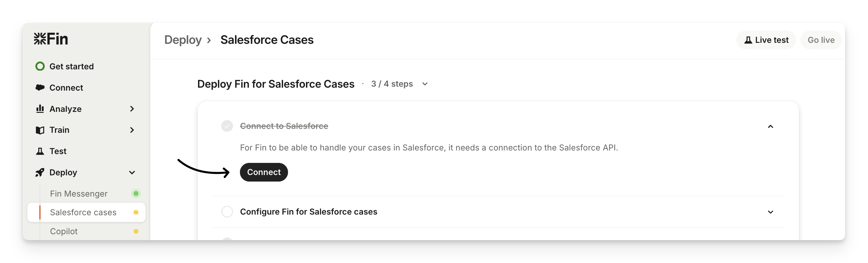Toggle the Connect to Salesforce step checkmark

(x=227, y=126)
